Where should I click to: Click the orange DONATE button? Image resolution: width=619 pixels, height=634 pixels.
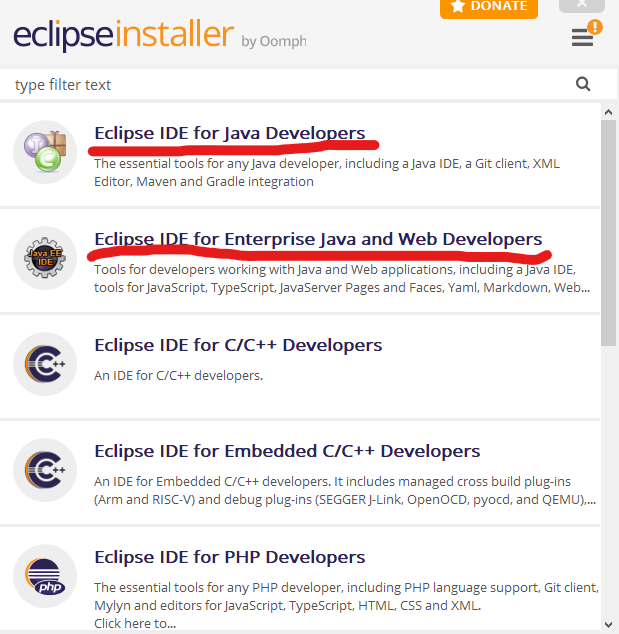[x=489, y=8]
